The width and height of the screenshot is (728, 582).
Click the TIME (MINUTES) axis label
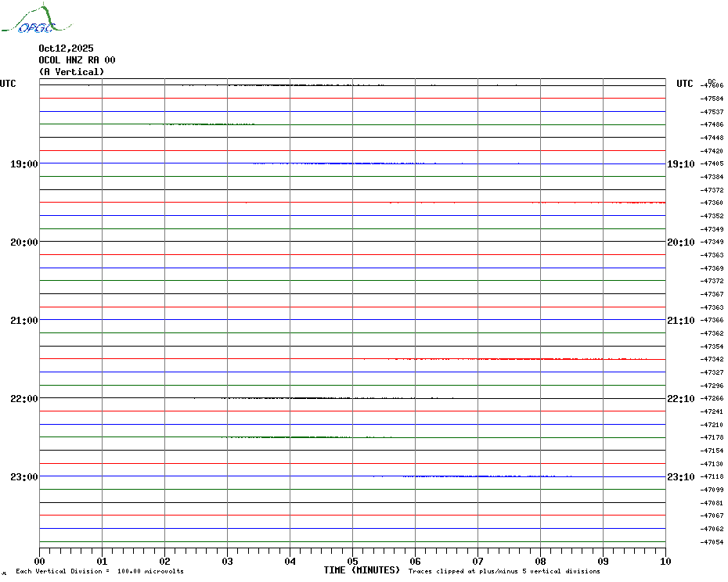click(x=362, y=570)
